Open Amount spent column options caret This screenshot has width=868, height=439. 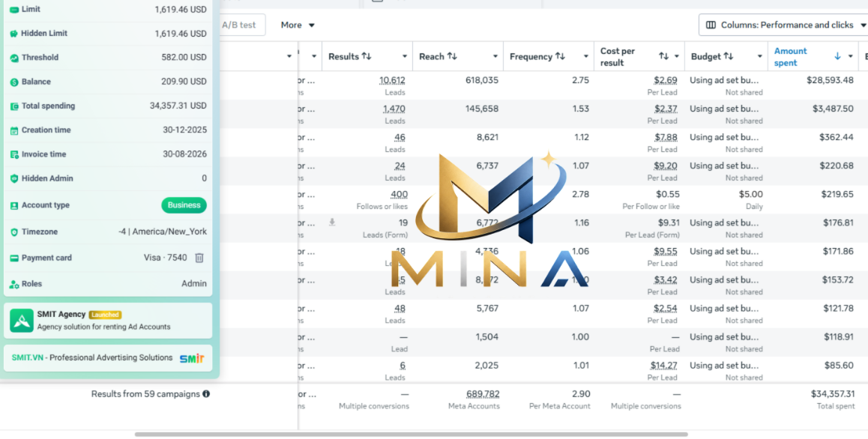(x=850, y=56)
